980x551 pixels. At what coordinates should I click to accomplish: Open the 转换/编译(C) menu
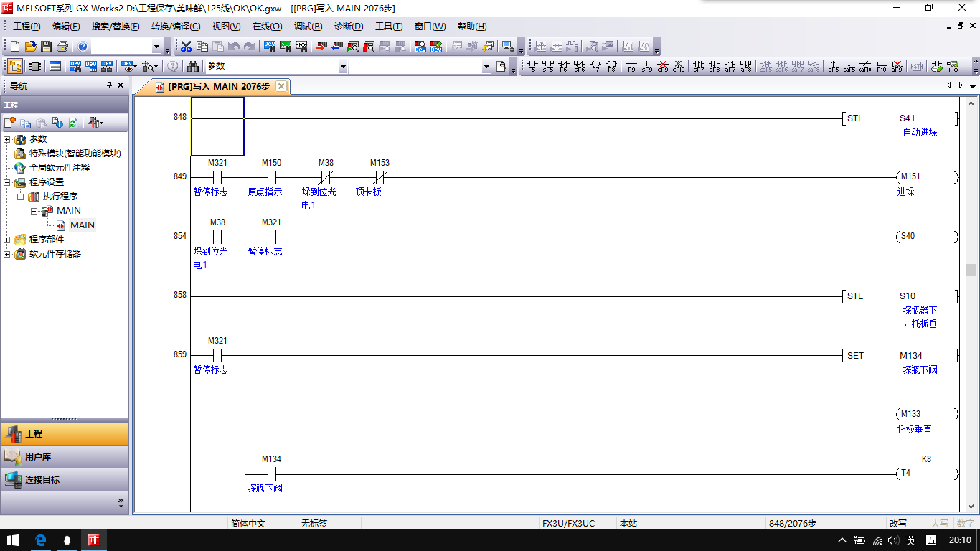tap(176, 27)
